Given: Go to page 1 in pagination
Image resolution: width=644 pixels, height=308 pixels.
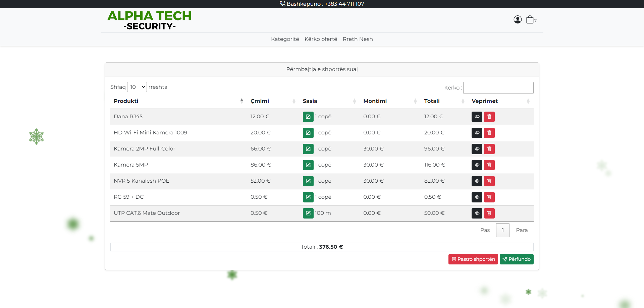Looking at the screenshot, I should tap(502, 230).
